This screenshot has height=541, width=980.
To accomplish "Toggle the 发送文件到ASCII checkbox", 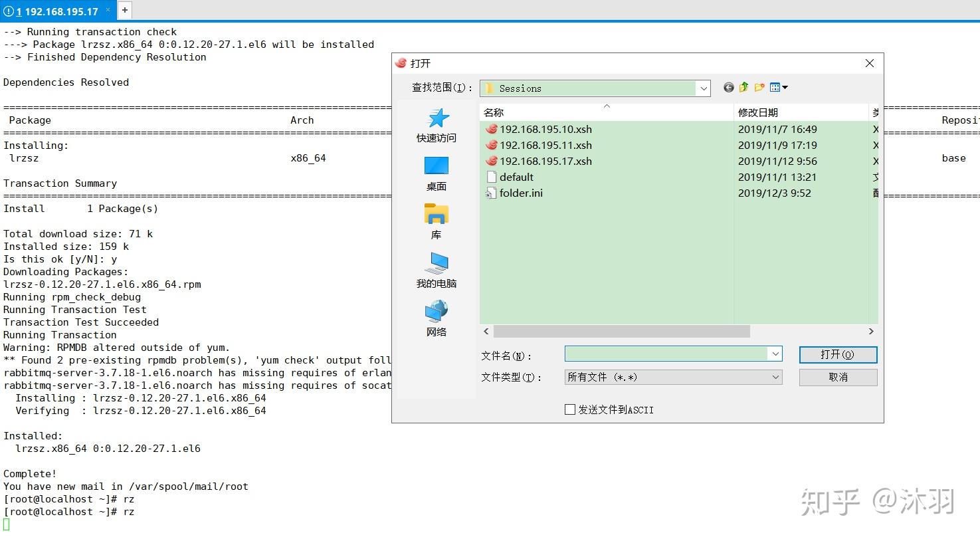I will point(570,409).
